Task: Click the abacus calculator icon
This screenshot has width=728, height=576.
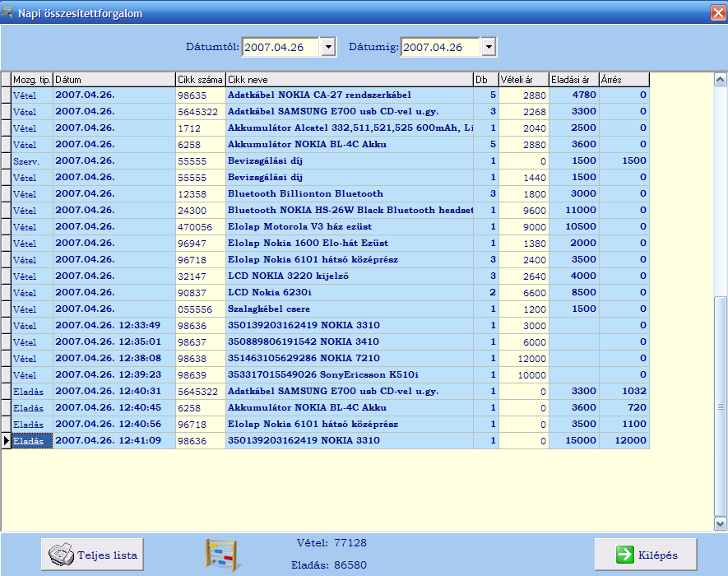Action: pyautogui.click(x=223, y=555)
